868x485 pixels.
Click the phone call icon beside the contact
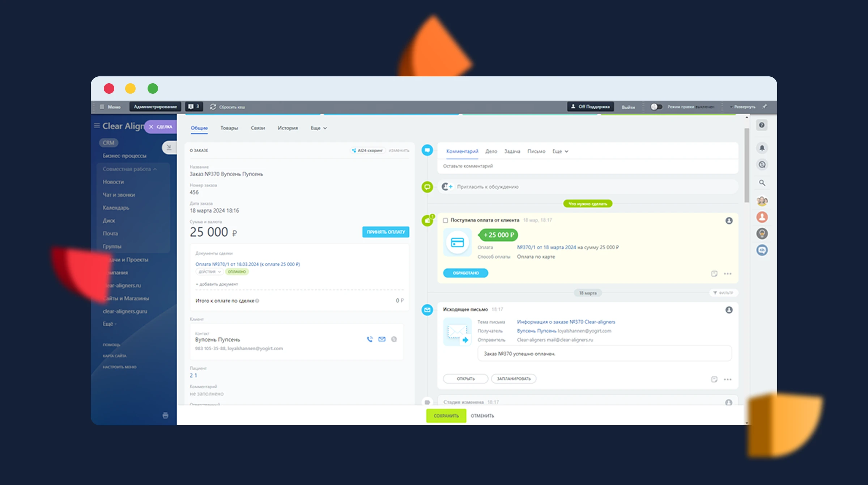[370, 339]
